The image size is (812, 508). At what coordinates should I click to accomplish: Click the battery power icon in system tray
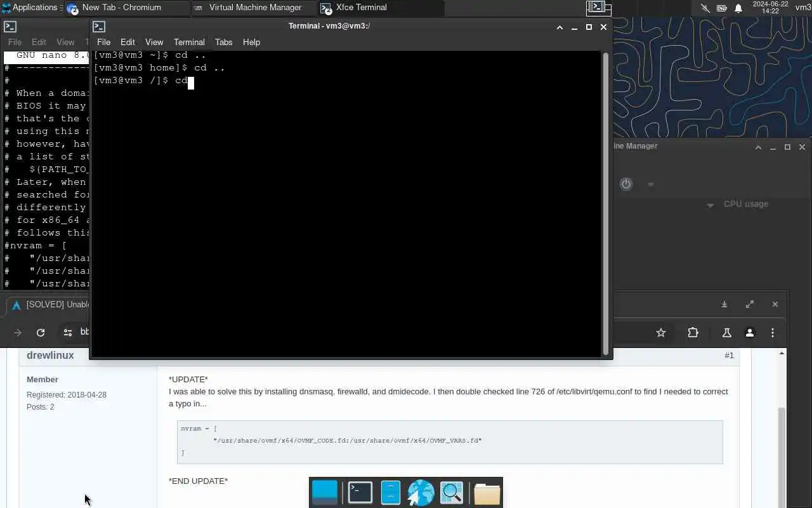click(721, 8)
